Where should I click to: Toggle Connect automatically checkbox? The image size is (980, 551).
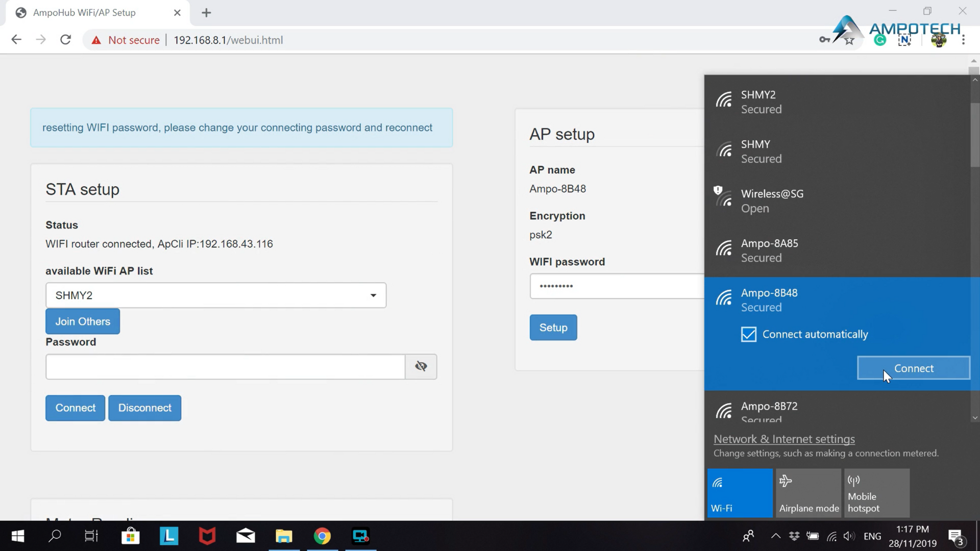[x=749, y=334]
